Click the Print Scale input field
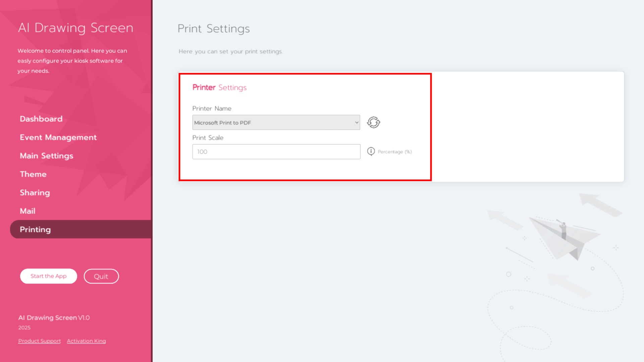 pos(276,152)
